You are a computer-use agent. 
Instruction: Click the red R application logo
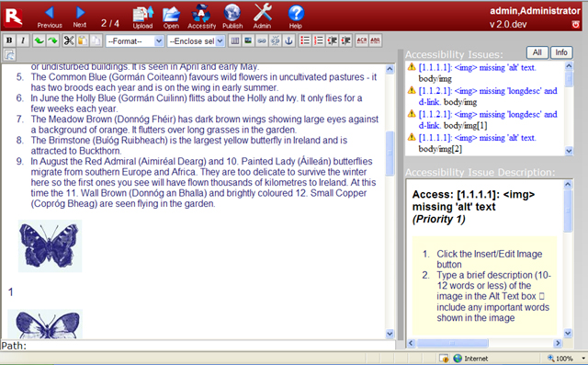[x=14, y=17]
